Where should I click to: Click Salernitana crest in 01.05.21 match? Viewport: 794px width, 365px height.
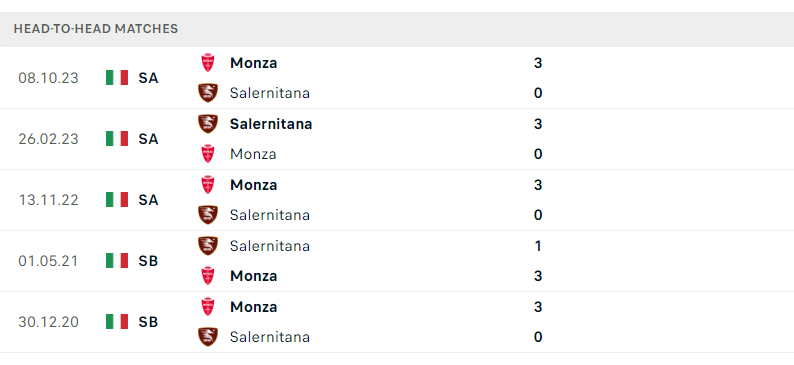pos(208,246)
